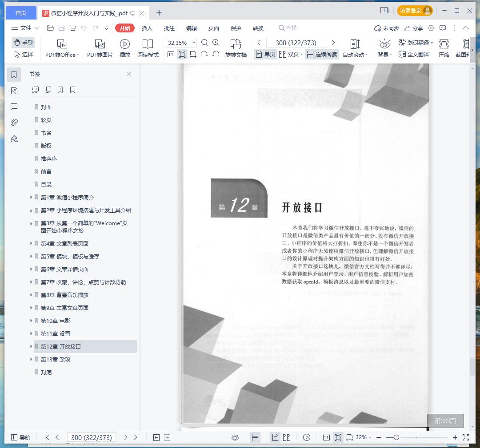The width and height of the screenshot is (480, 448).
Task: Toggle fit page icon in top toolbar
Action: pyautogui.click(x=182, y=55)
